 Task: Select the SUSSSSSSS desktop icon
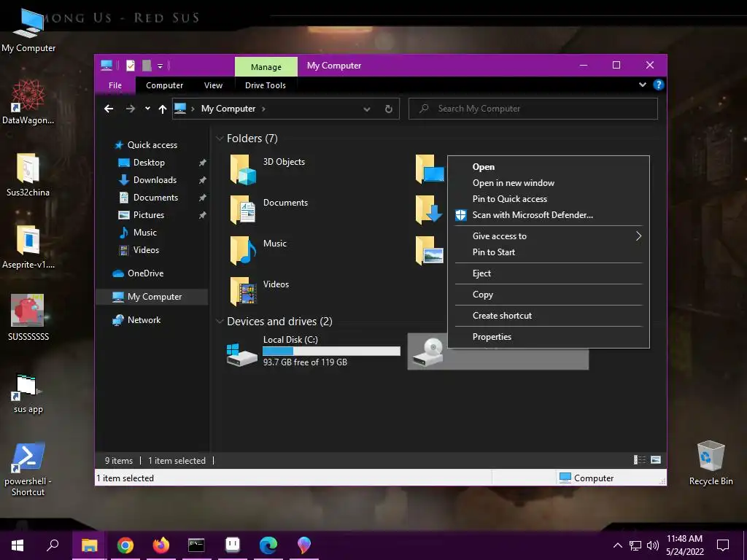click(x=28, y=318)
